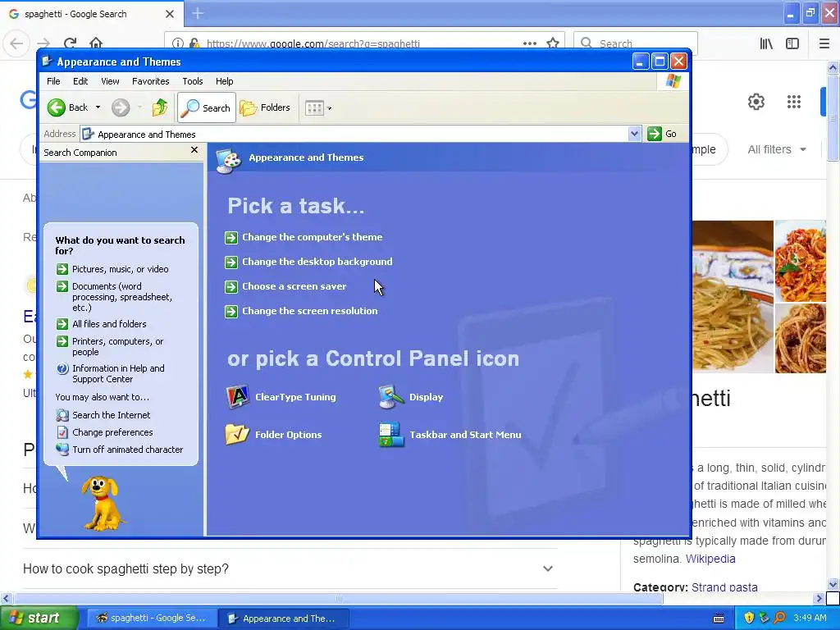840x630 pixels.
Task: Click Change the screen resolution task
Action: (x=309, y=311)
